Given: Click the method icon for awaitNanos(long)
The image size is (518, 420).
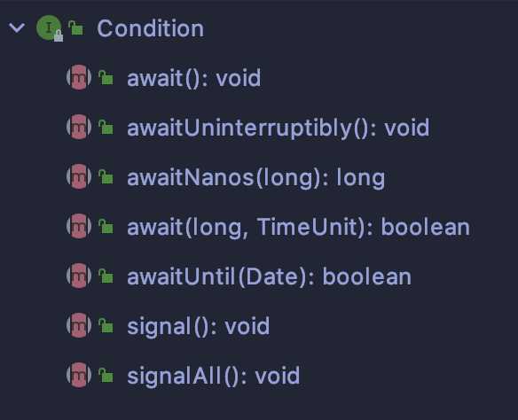Looking at the screenshot, I should 79,177.
